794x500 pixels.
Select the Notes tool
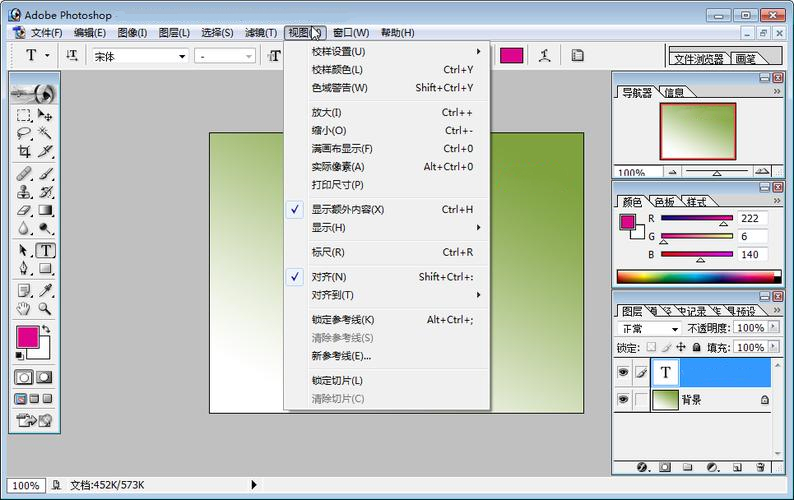coord(23,290)
